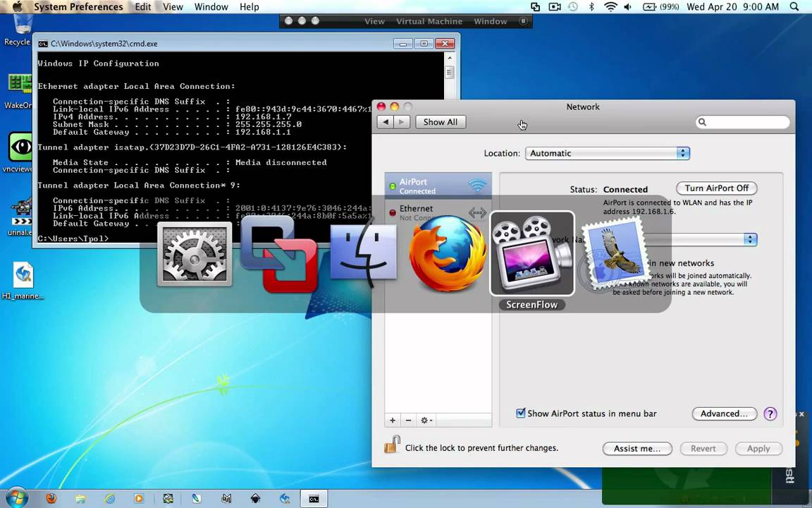Open the H1_marine desktop file icon

(23, 280)
